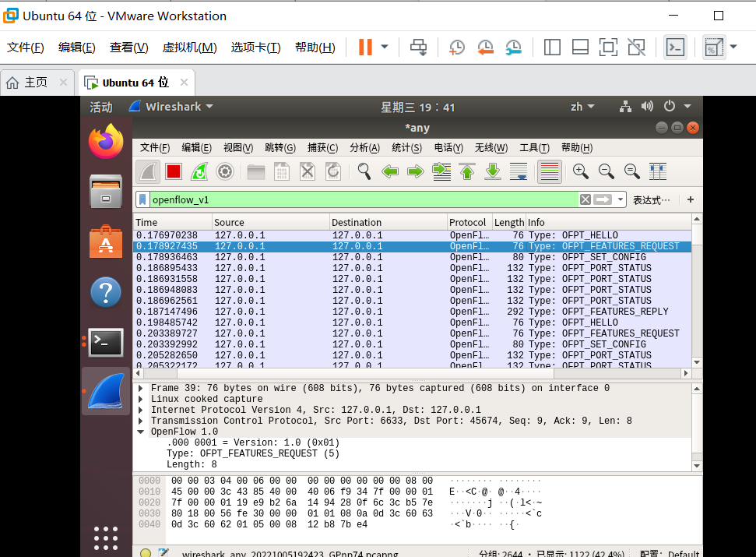
Task: Expand Transmission Control Protocol details
Action: click(141, 421)
